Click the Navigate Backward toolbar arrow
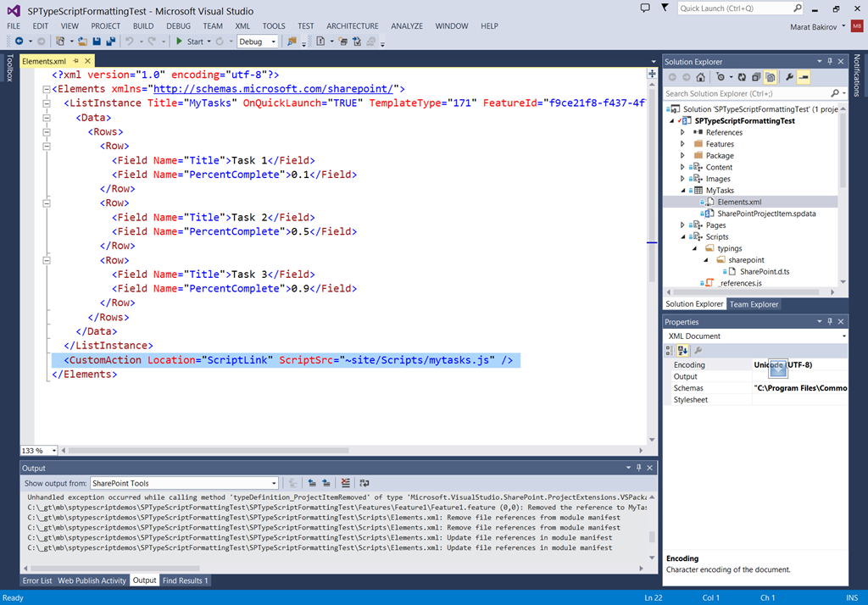This screenshot has width=868, height=605. coord(19,42)
